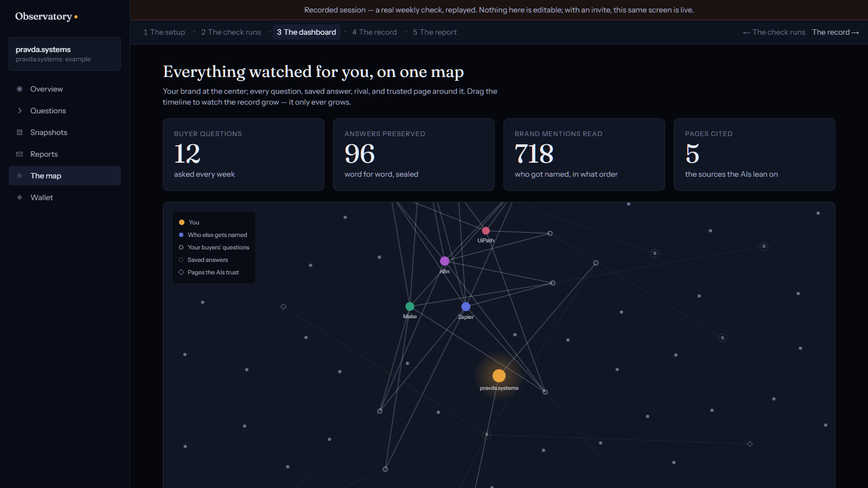Screen dimensions: 868x488
Task: Go forward via The record → link
Action: [835, 32]
